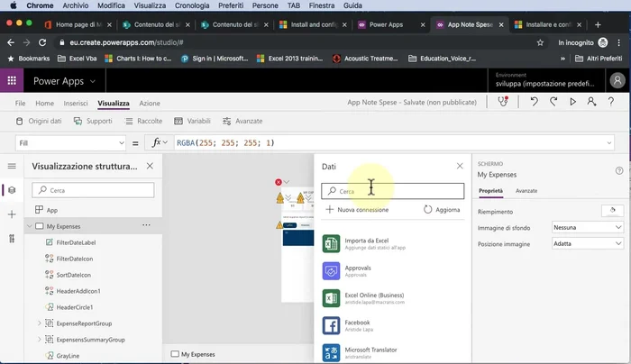The image size is (631, 364).
Task: Open advanced tools icon in left sidebar
Action: pyautogui.click(x=12, y=238)
